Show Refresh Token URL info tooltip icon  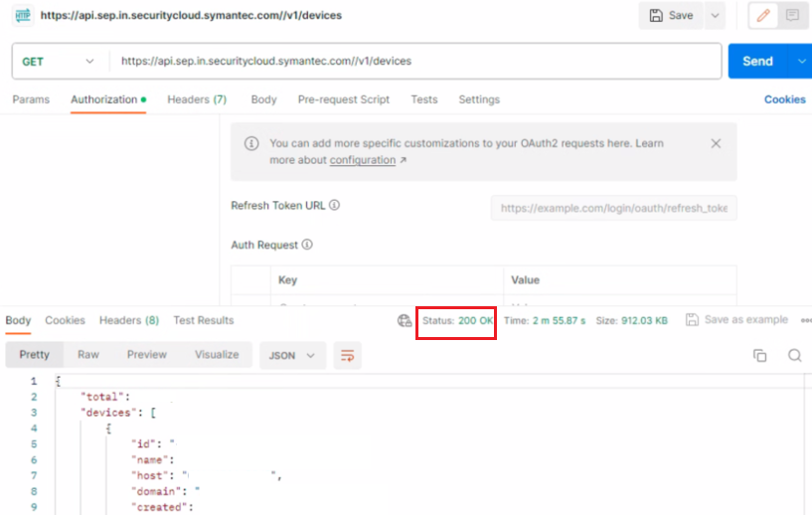tap(335, 205)
